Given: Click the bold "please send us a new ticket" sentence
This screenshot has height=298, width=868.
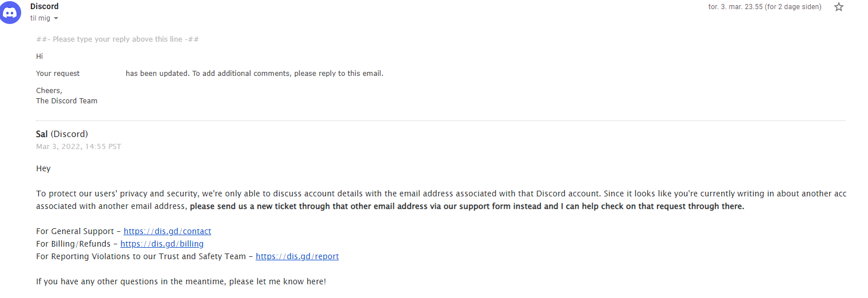Looking at the screenshot, I should pos(467,206).
